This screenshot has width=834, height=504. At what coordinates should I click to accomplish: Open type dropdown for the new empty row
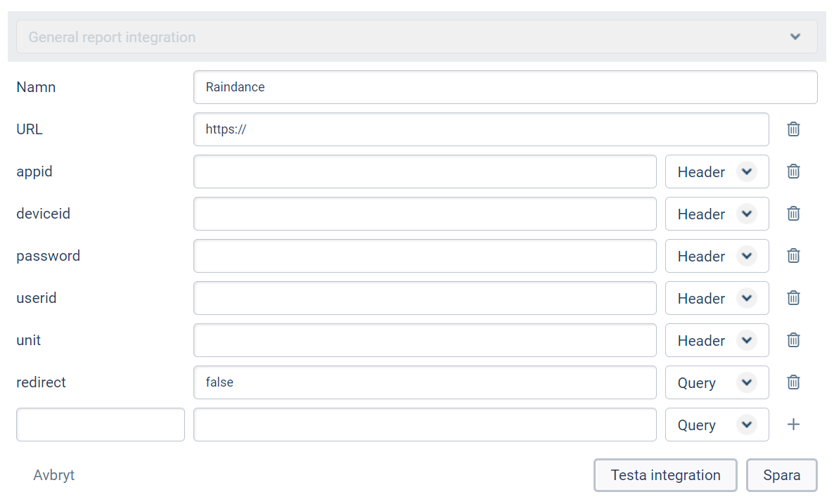(717, 425)
